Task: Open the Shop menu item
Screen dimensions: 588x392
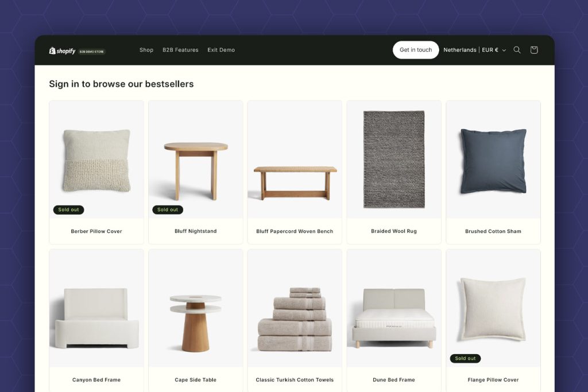Action: (146, 50)
